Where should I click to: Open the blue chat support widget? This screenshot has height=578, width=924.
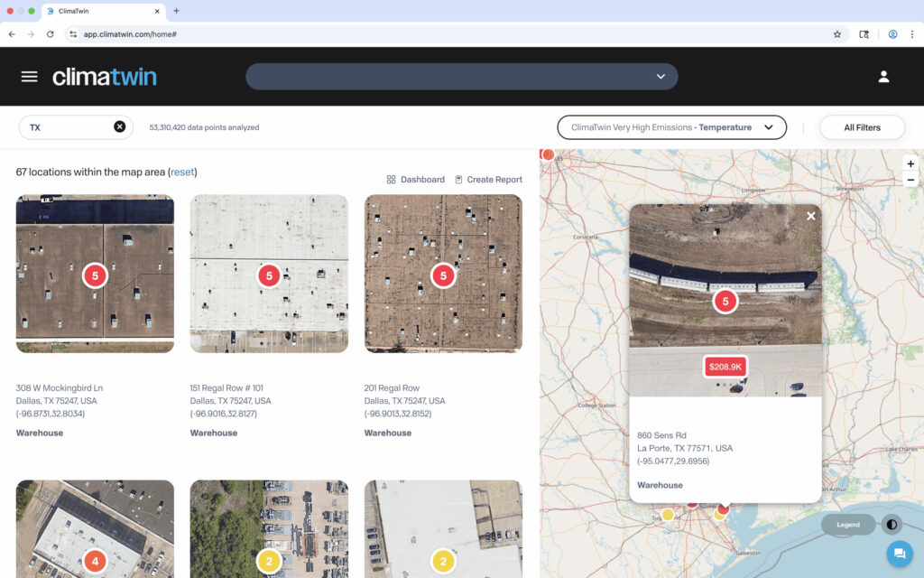[899, 554]
